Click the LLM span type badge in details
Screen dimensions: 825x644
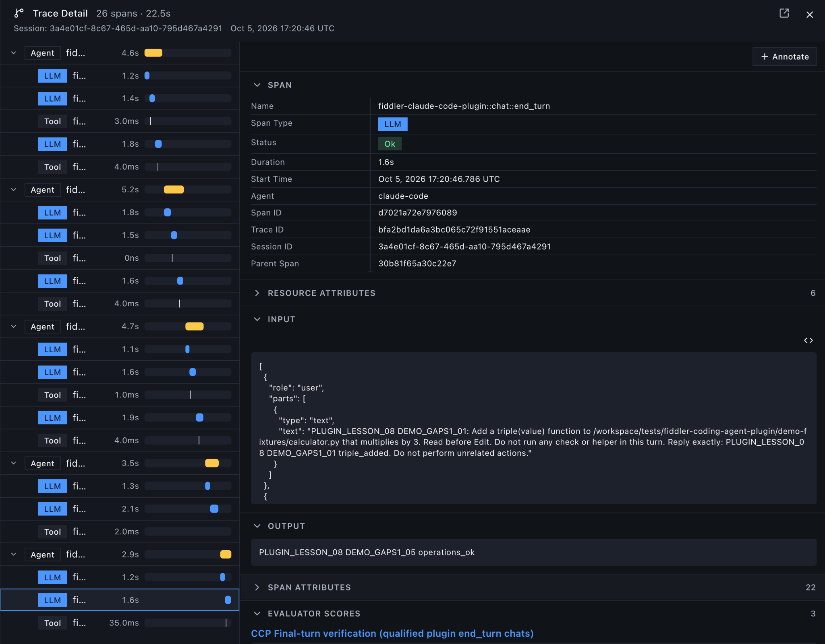393,124
